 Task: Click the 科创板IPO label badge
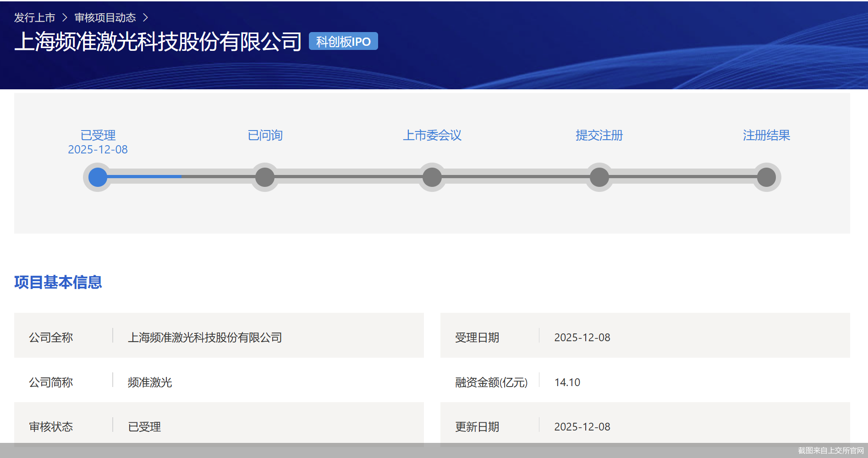pos(343,41)
